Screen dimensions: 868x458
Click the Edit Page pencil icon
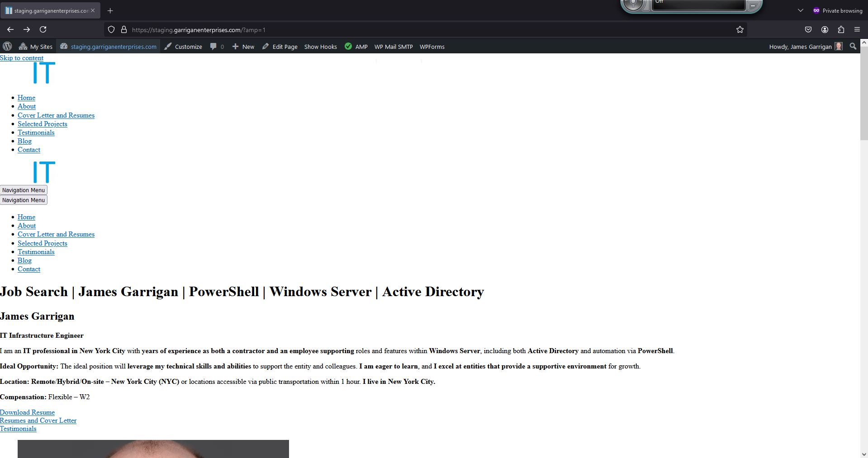coord(266,46)
